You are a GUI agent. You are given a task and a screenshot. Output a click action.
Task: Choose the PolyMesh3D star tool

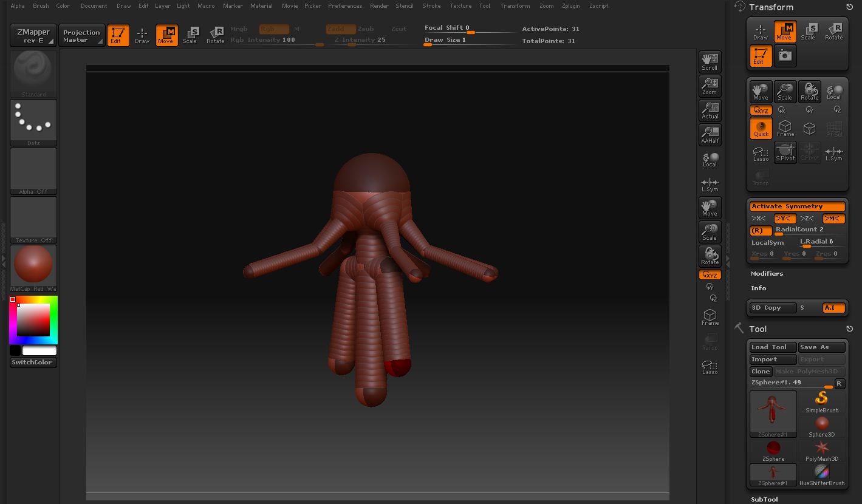tap(822, 451)
